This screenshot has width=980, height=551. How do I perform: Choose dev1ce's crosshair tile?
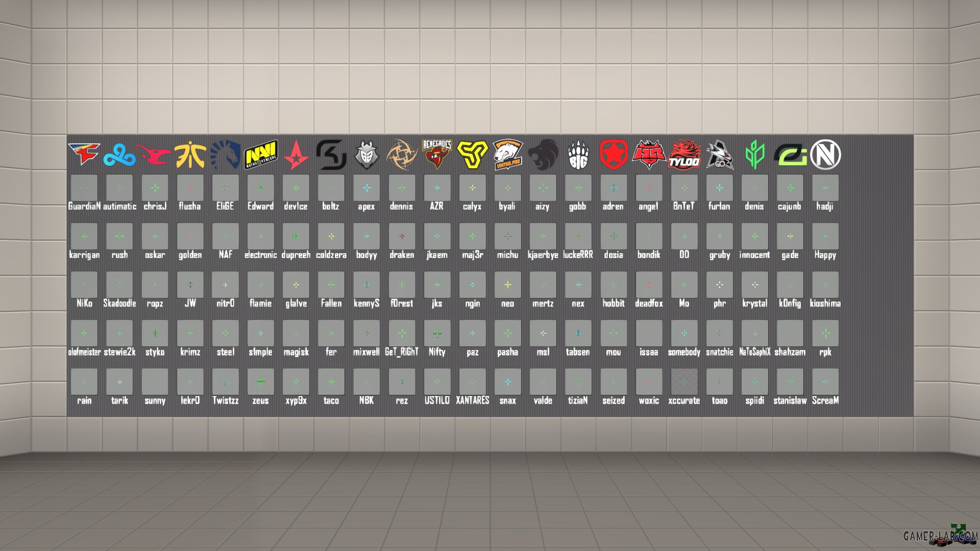tap(296, 188)
